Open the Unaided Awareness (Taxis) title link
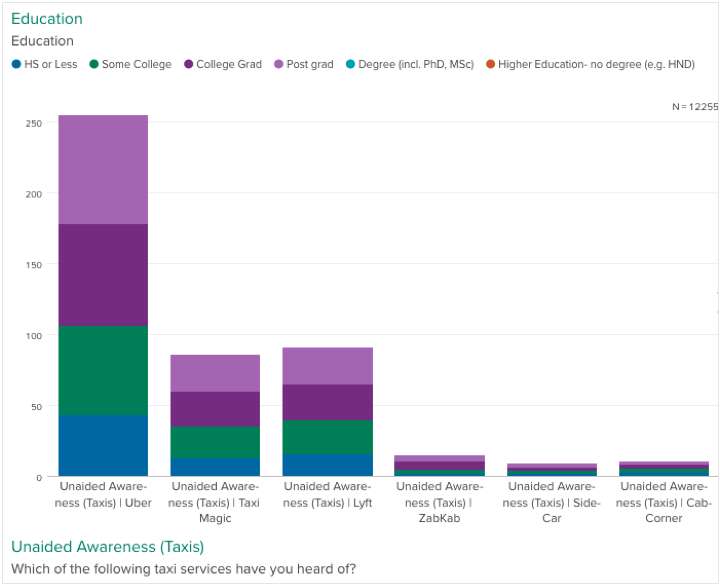Viewport: 720px width, 585px height. 107,546
